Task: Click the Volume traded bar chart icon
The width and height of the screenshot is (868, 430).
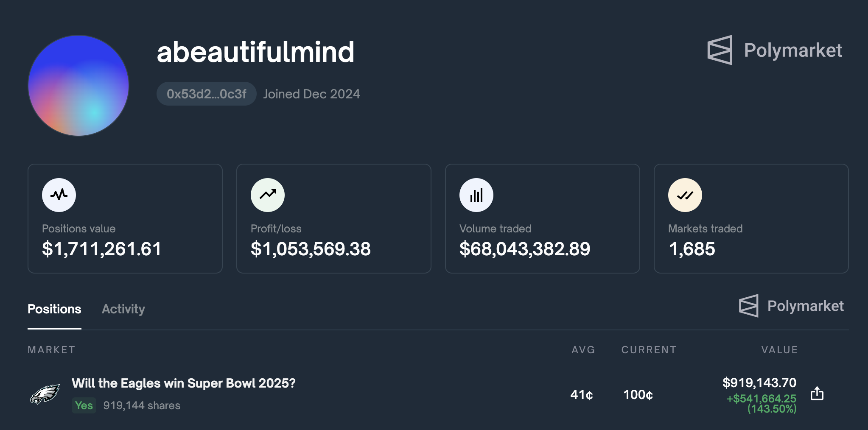Action: [x=476, y=195]
